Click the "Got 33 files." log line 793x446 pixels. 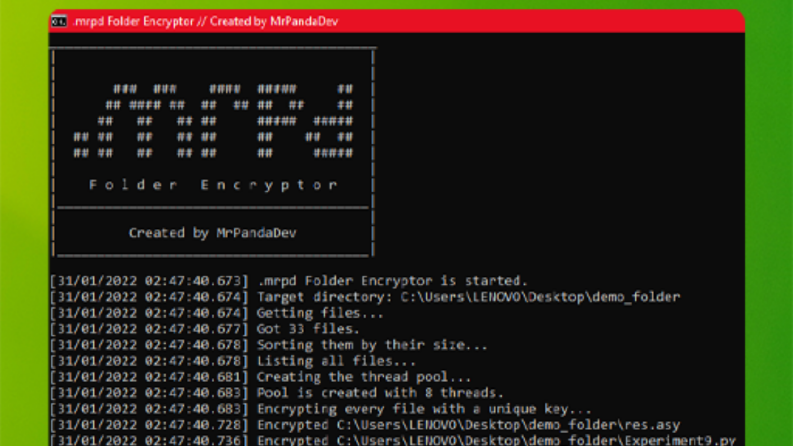205,329
